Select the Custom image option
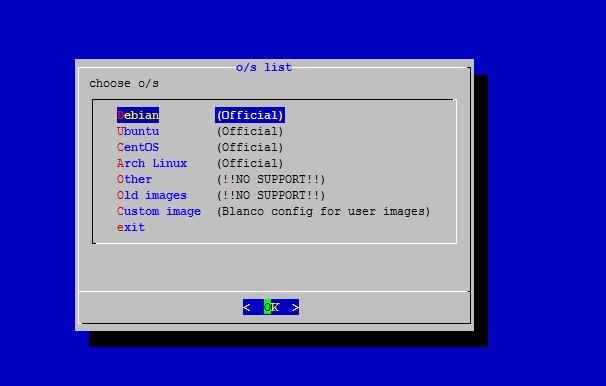 (x=158, y=211)
